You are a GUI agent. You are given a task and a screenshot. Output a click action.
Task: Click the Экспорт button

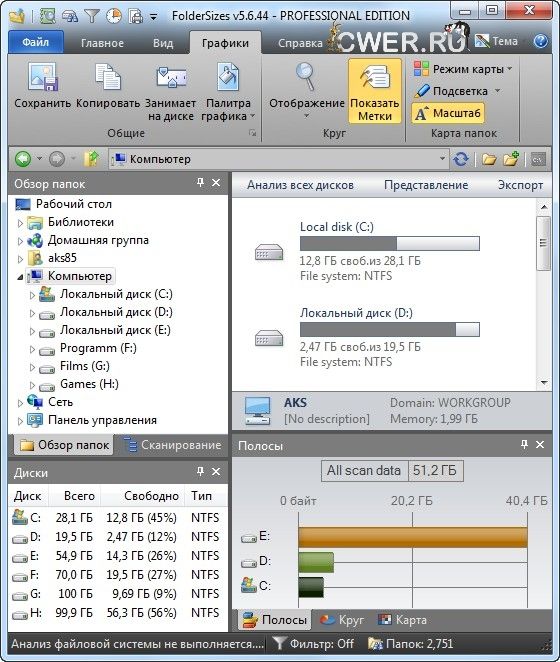tap(520, 185)
